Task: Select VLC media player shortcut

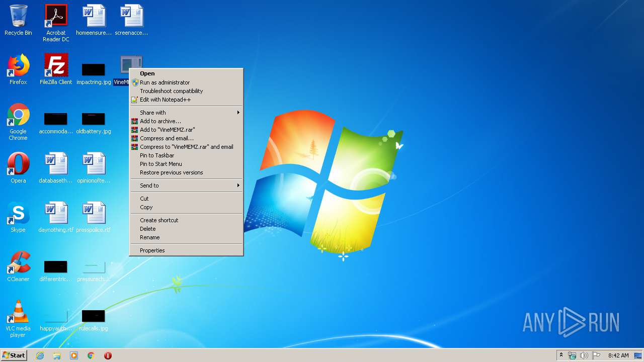Action: pos(18,319)
